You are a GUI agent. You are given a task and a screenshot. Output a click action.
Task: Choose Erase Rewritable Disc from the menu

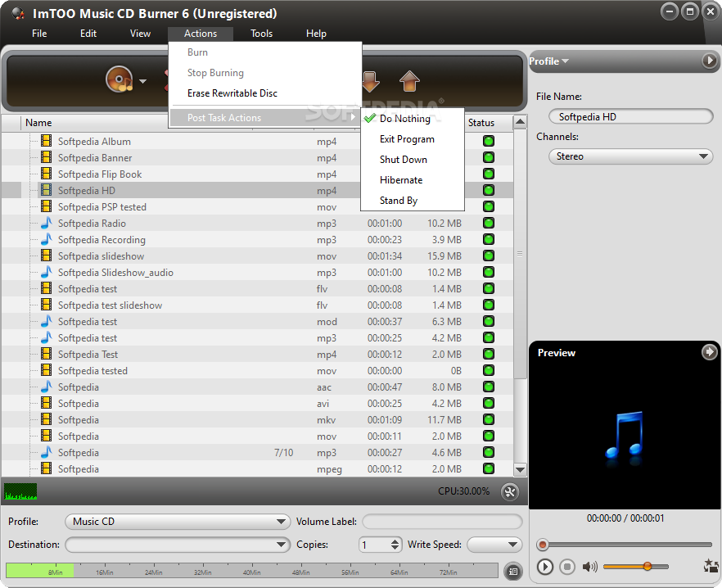coord(264,93)
